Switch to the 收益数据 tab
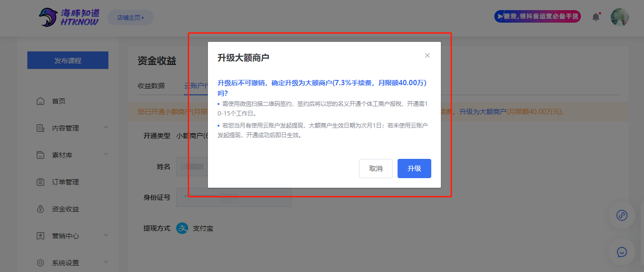This screenshot has width=644, height=272. 151,86
